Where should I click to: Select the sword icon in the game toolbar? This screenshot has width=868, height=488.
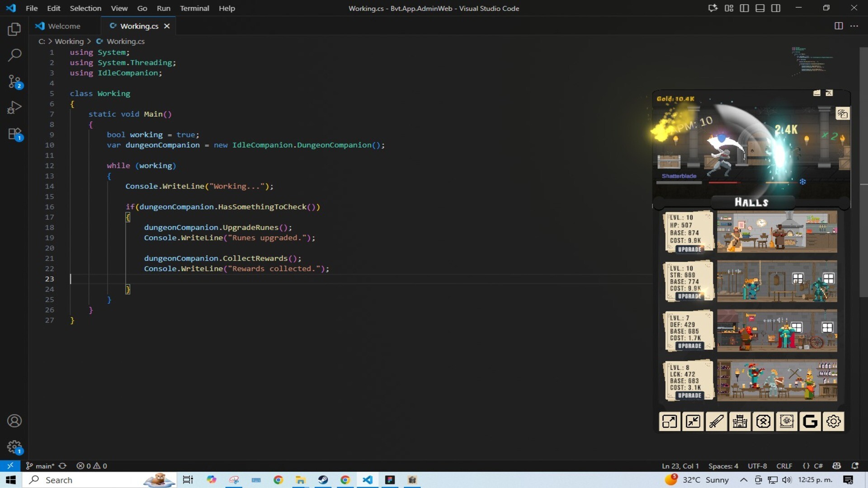tap(716, 422)
